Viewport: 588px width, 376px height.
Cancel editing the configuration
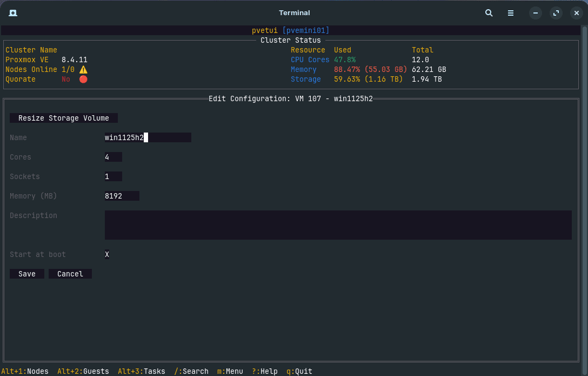(70, 273)
